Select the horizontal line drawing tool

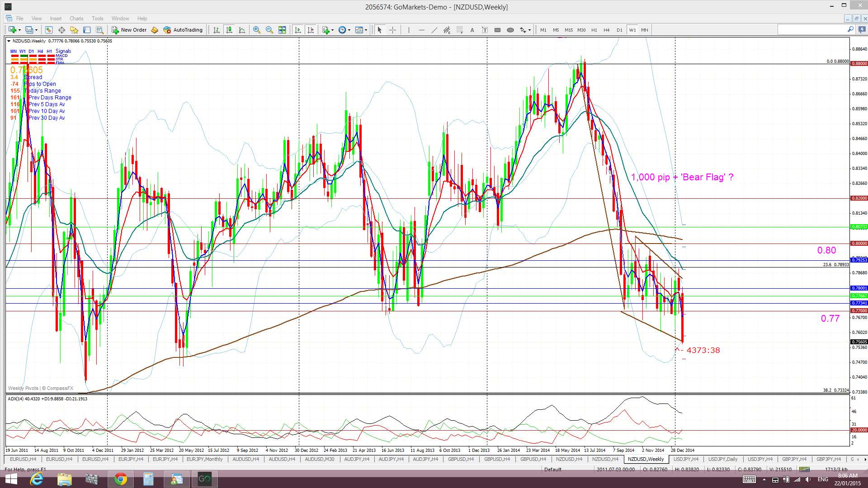(x=421, y=30)
